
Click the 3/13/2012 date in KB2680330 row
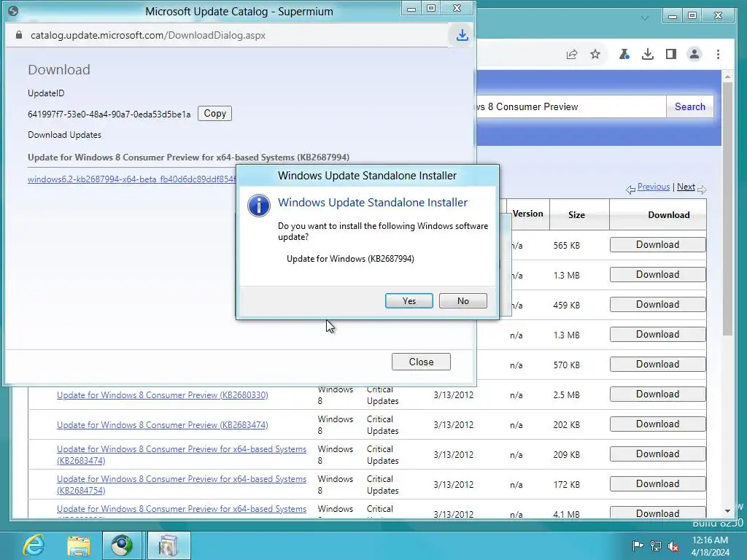(x=453, y=395)
